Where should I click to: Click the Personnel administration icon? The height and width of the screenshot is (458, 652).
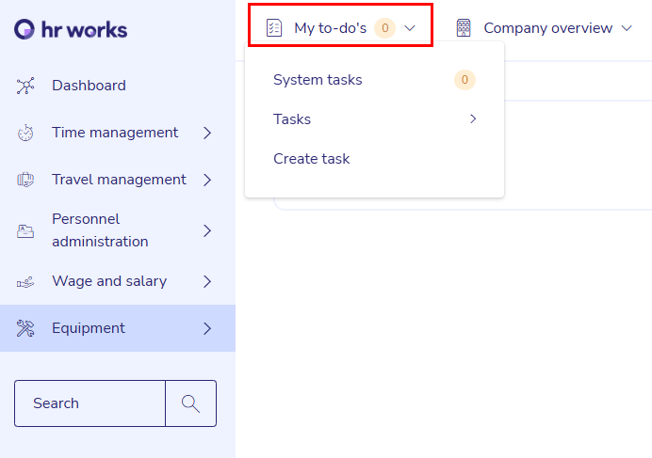click(26, 231)
